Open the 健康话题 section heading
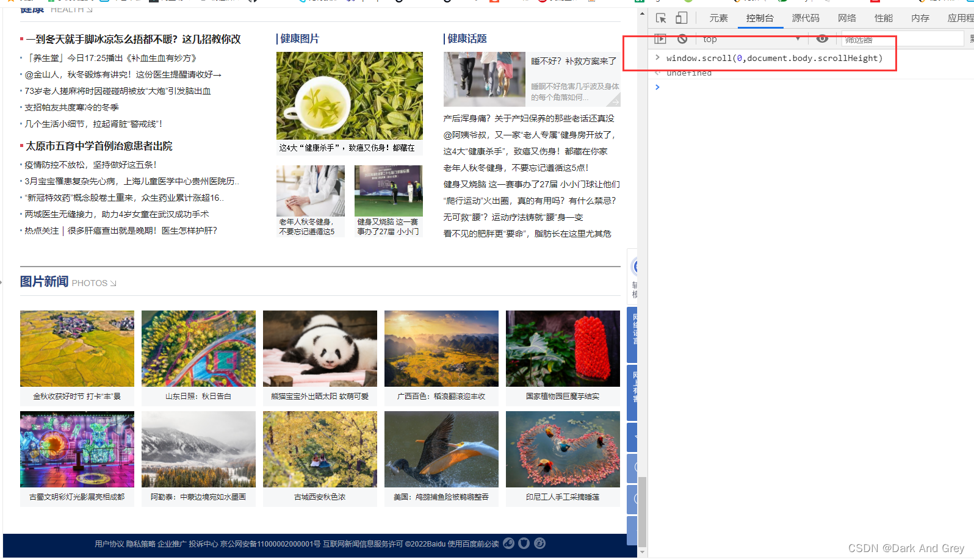The image size is (974, 560). tap(467, 39)
